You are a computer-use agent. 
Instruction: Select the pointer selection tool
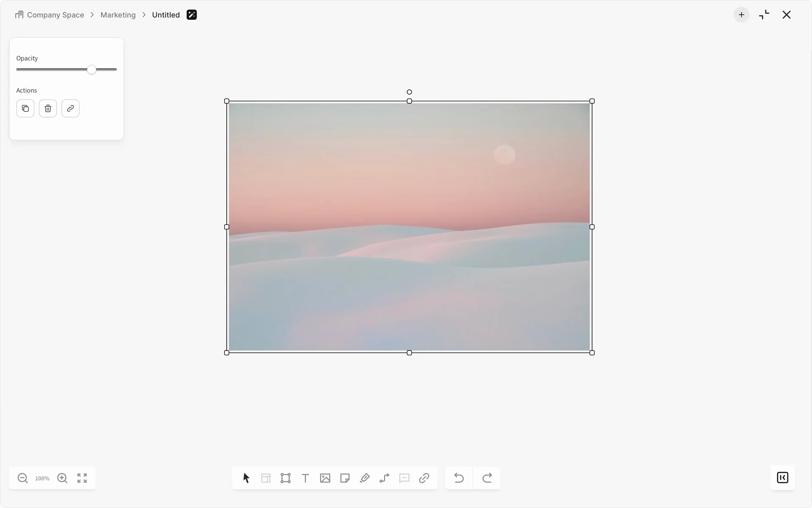pos(246,478)
